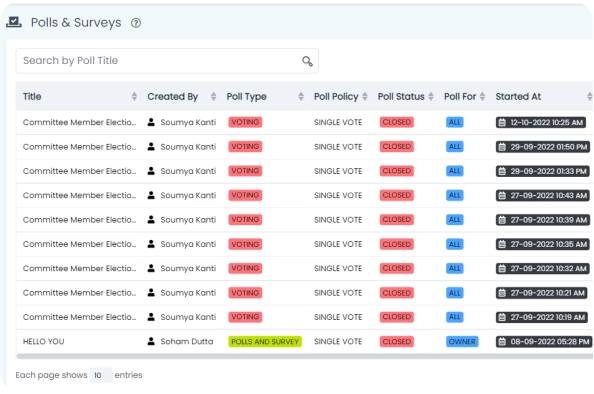The height and width of the screenshot is (394, 594).
Task: Click SINGLE VOTE in the HELLO YOU row
Action: (338, 341)
